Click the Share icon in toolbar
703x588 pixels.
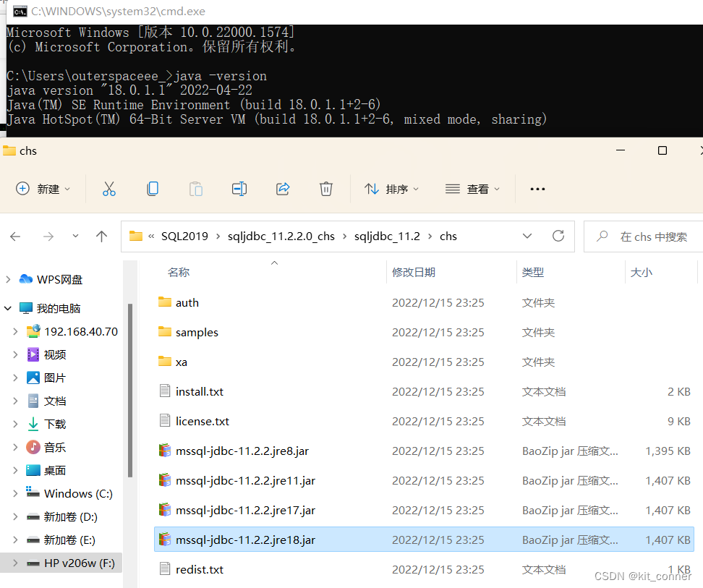click(x=283, y=189)
